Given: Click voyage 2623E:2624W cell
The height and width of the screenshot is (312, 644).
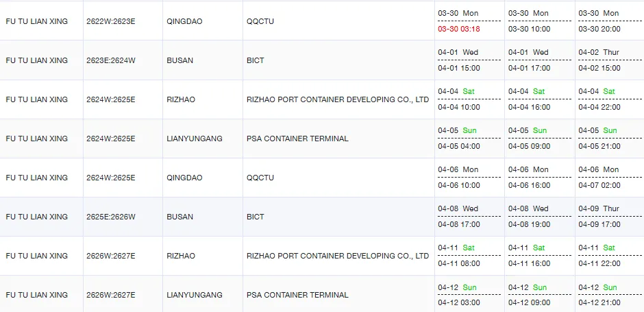Looking at the screenshot, I should click(111, 60).
